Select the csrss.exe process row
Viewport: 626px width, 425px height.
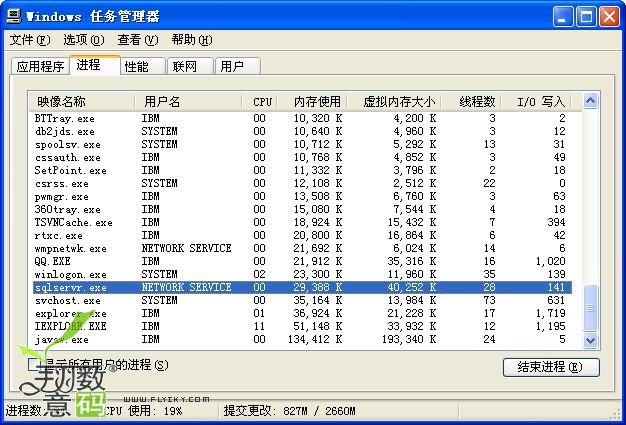point(302,183)
